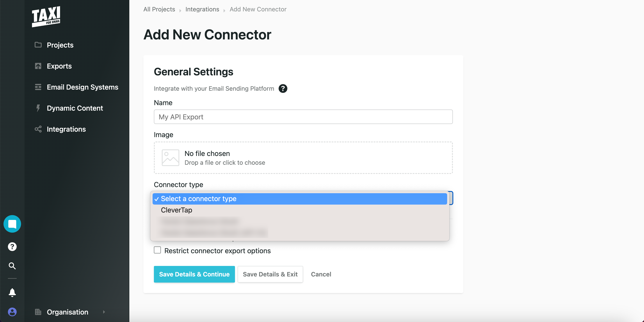Open Email Design Systems menu item
644x322 pixels.
pyautogui.click(x=82, y=87)
